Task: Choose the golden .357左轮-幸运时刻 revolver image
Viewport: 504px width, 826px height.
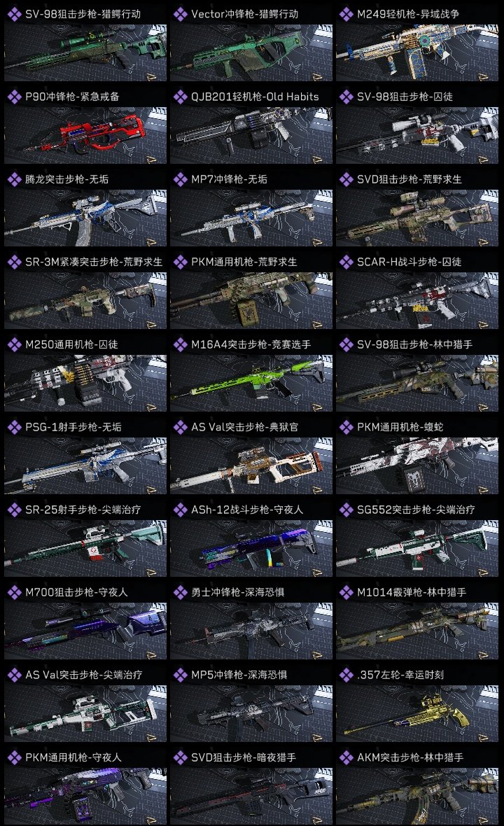Action: click(x=417, y=713)
